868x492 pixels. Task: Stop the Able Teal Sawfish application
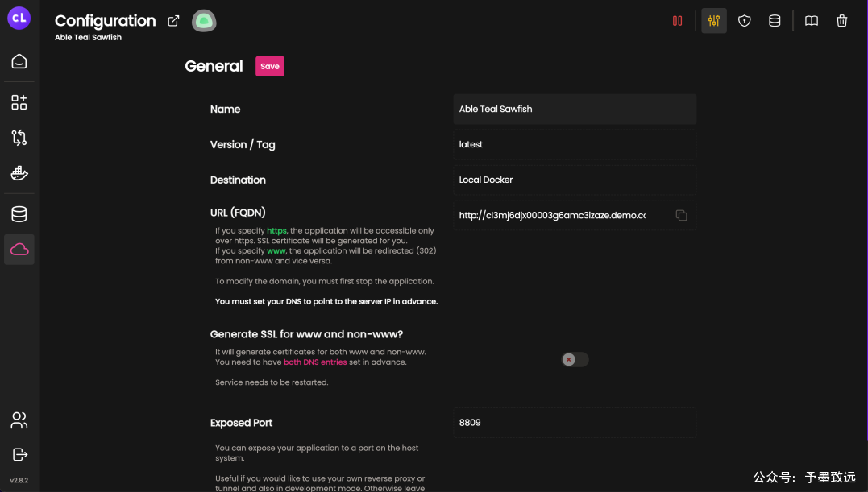pos(677,20)
